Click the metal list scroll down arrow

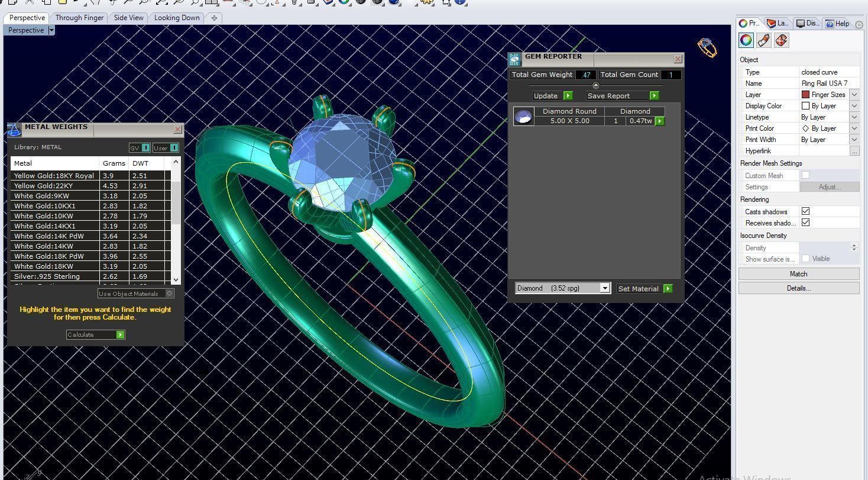click(x=176, y=279)
